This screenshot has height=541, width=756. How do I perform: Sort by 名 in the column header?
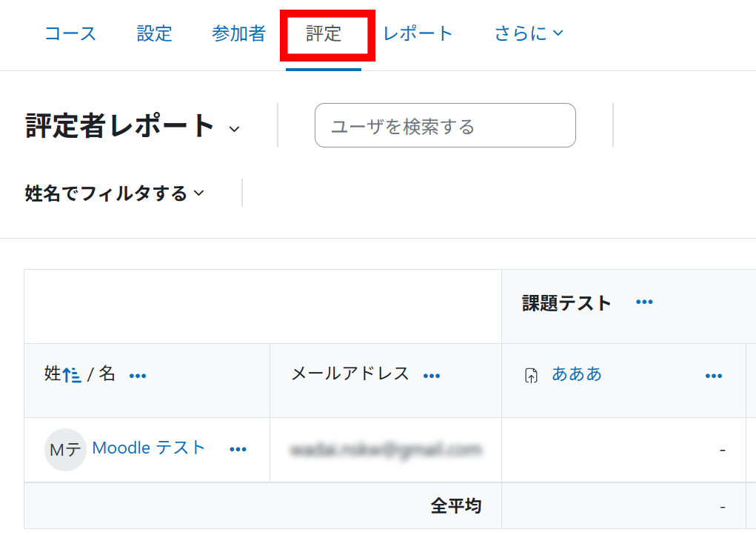click(x=107, y=374)
